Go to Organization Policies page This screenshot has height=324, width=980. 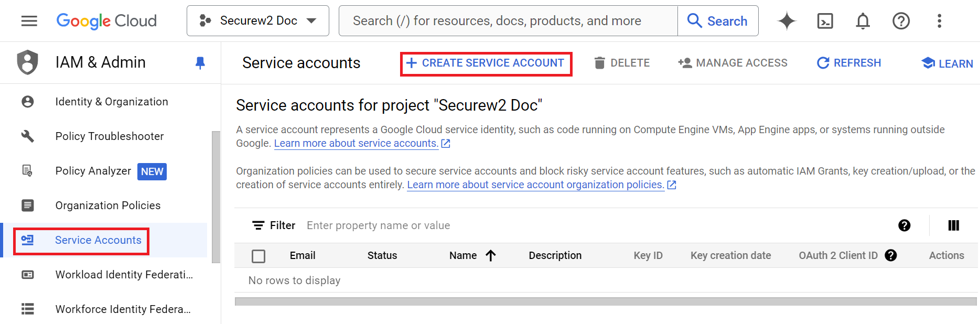(x=108, y=206)
